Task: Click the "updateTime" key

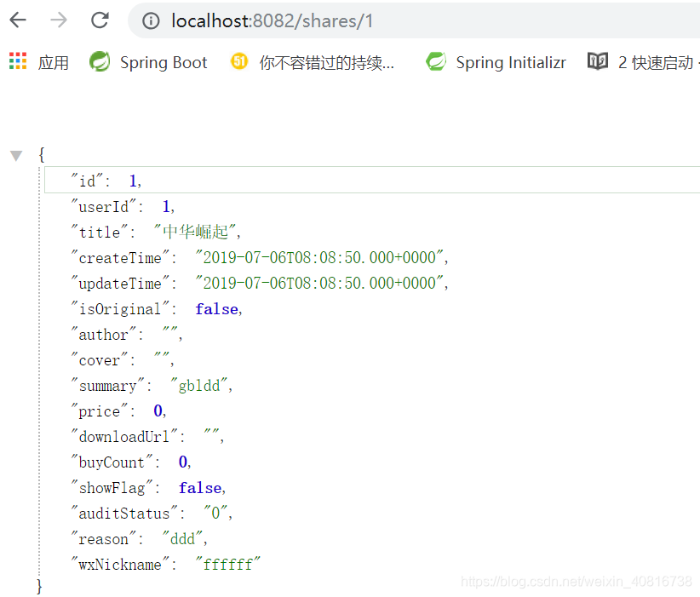Action: click(120, 284)
